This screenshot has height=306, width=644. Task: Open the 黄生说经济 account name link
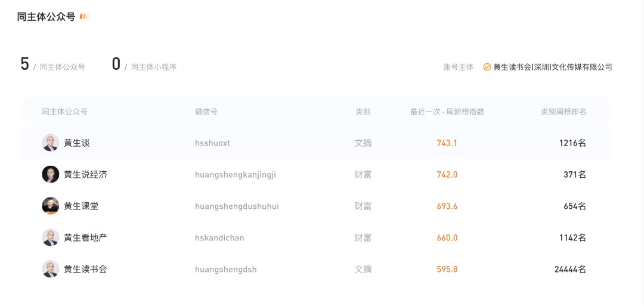(85, 175)
